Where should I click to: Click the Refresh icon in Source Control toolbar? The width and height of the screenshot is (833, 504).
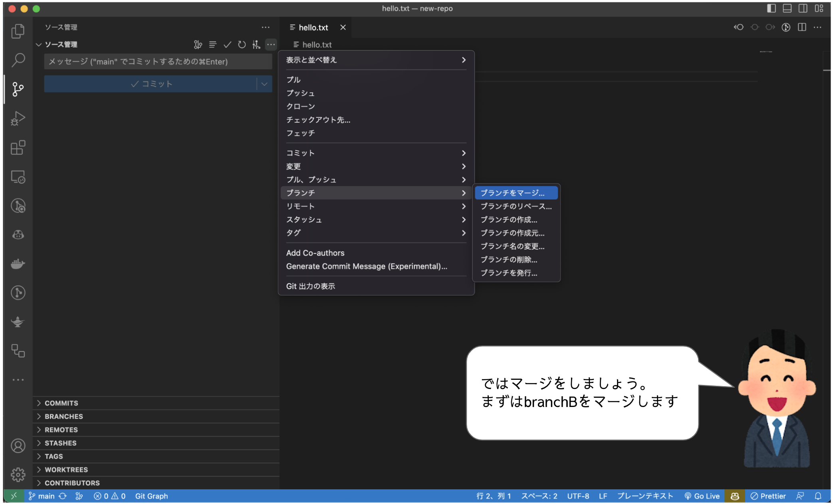[242, 44]
